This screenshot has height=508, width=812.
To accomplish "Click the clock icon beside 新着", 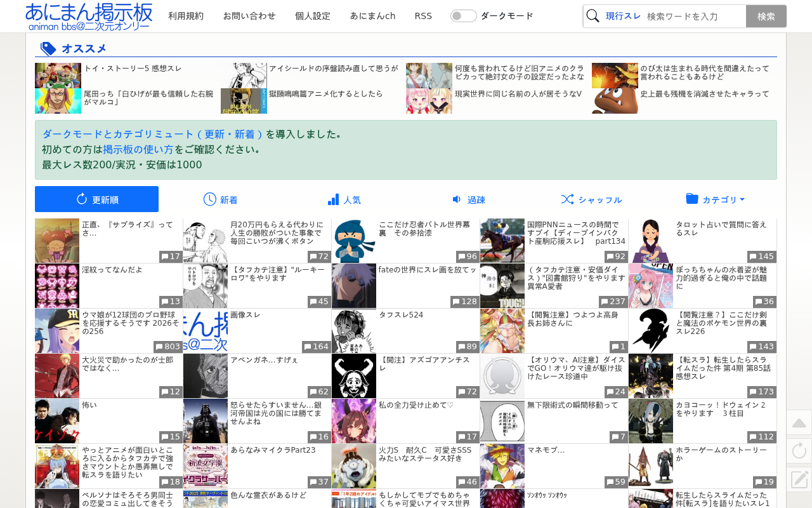I will coord(210,199).
